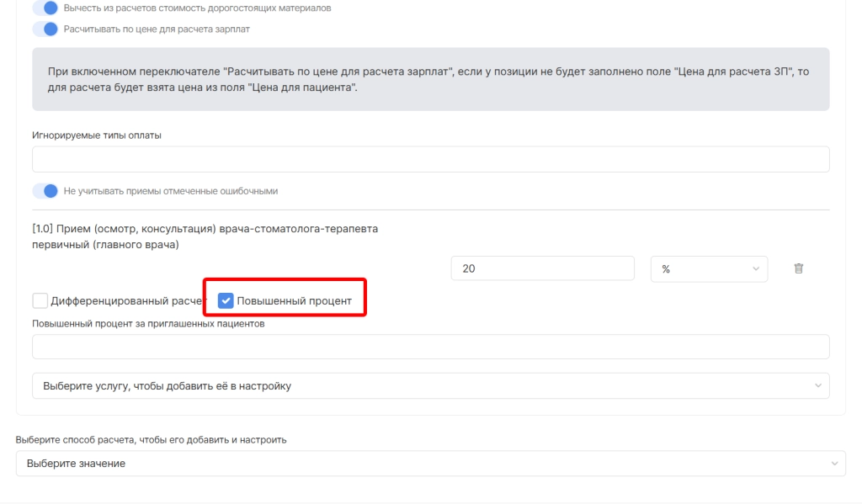Click the gray info note about 'Цена для пациента'
The width and height of the screenshot is (862, 504).
[x=430, y=79]
